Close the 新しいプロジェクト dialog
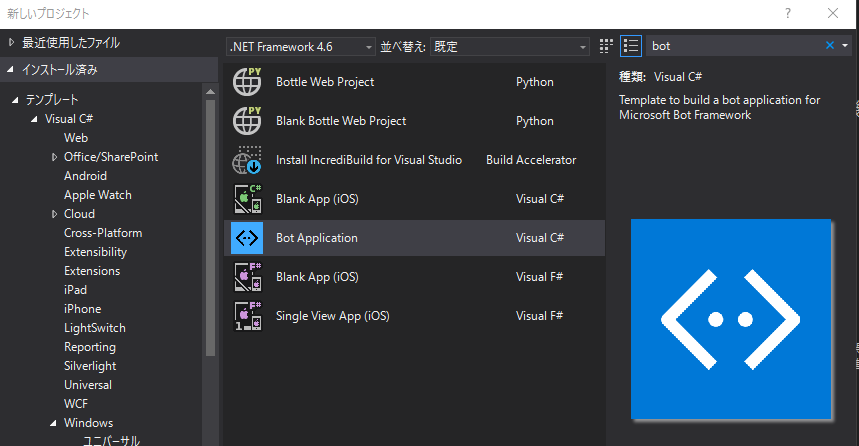Viewport: 859px width, 446px height. pos(833,13)
